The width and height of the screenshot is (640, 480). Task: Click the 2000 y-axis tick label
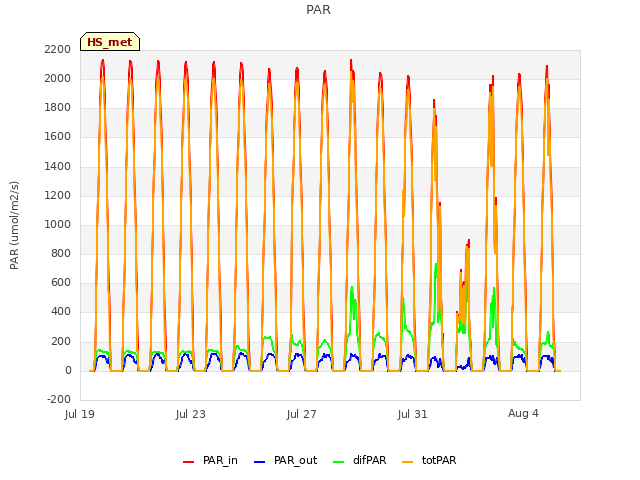[58, 78]
